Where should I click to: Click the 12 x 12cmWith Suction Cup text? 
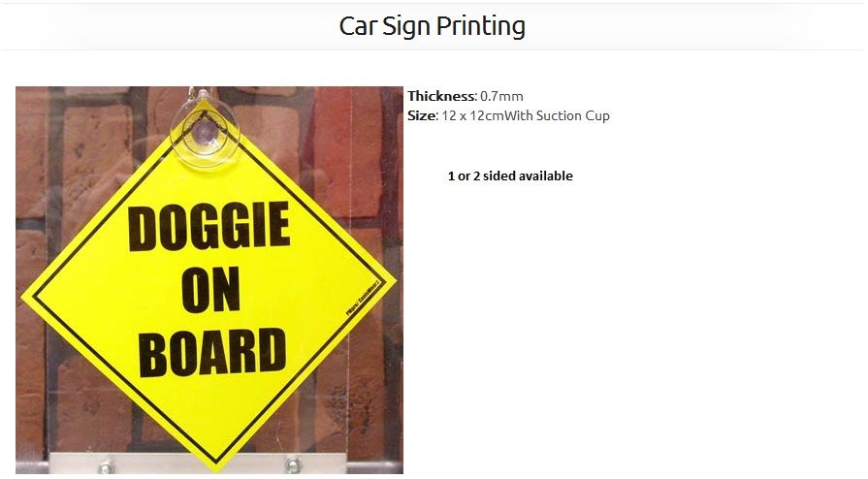pyautogui.click(x=526, y=115)
